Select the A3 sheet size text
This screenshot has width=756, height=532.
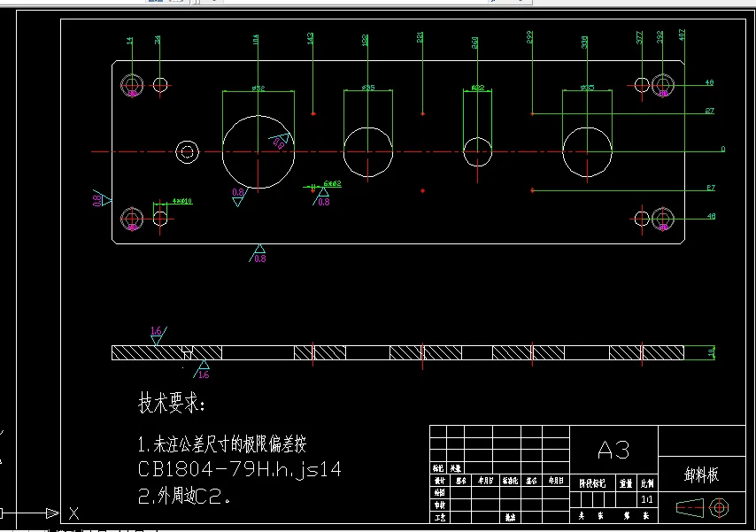pyautogui.click(x=613, y=451)
